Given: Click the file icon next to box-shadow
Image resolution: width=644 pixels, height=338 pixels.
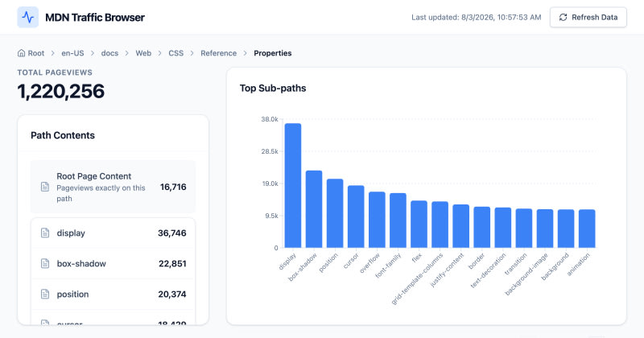Looking at the screenshot, I should coord(45,264).
